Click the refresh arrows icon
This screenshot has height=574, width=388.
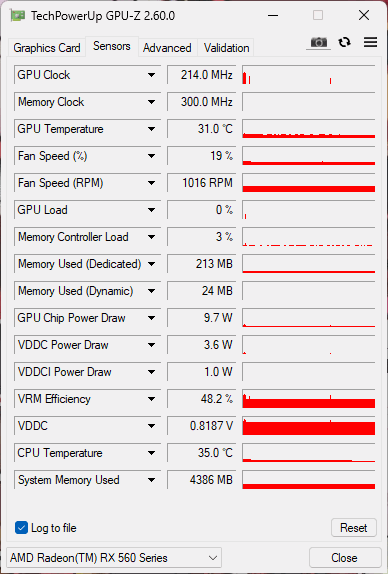344,42
